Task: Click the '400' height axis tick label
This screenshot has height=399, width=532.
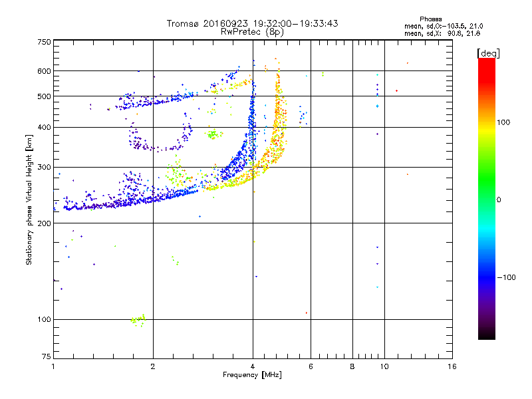Action: (x=45, y=127)
